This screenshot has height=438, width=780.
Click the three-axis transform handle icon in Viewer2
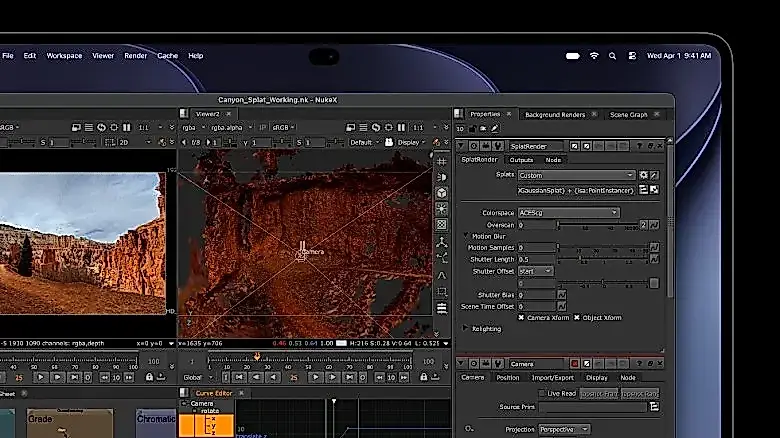[442, 242]
